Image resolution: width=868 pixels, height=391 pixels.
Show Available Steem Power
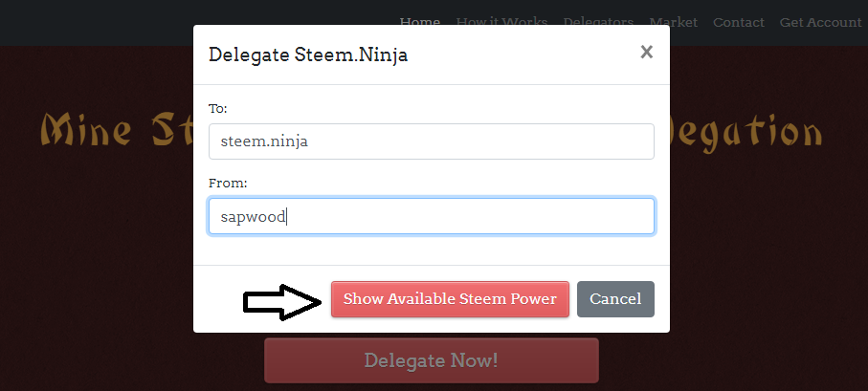[450, 299]
